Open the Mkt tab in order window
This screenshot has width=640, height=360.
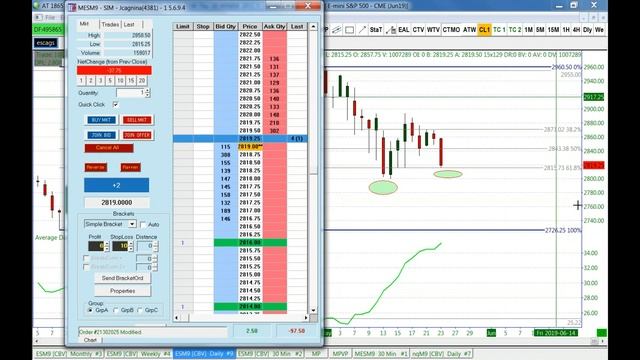coord(84,24)
